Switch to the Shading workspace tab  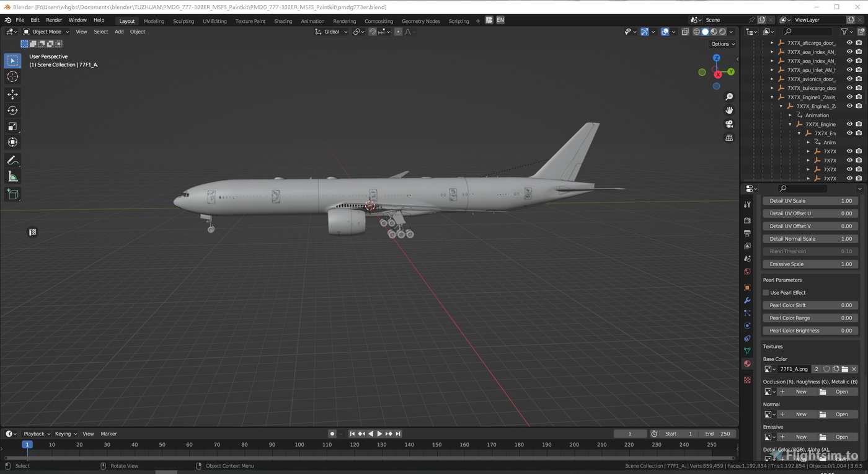(x=283, y=20)
